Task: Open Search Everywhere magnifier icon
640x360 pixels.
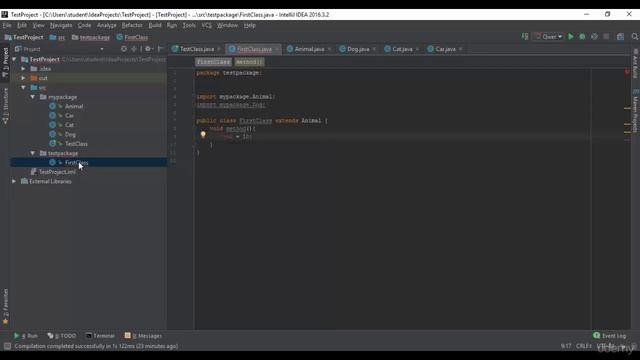Action: click(635, 37)
